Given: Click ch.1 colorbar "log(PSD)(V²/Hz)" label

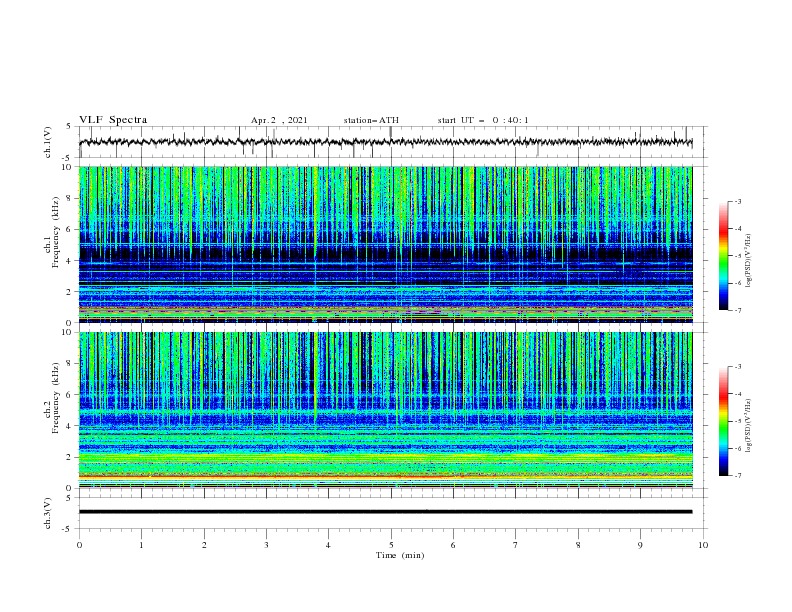Looking at the screenshot, I should click(x=748, y=261).
